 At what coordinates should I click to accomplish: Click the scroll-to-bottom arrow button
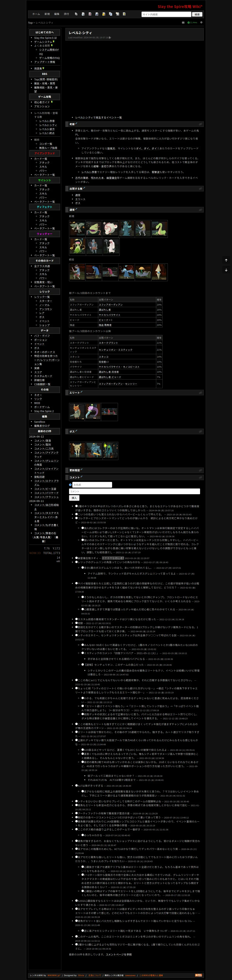pyautogui.click(x=226, y=270)
